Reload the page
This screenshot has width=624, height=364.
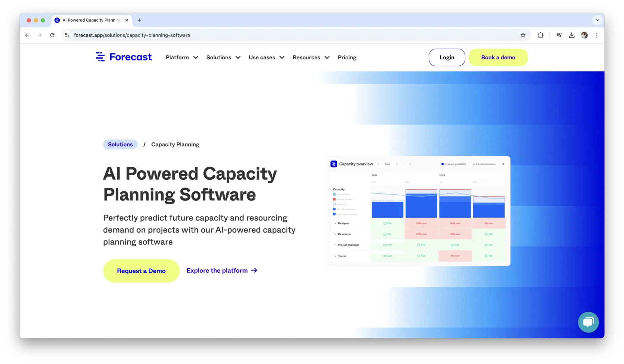[52, 35]
